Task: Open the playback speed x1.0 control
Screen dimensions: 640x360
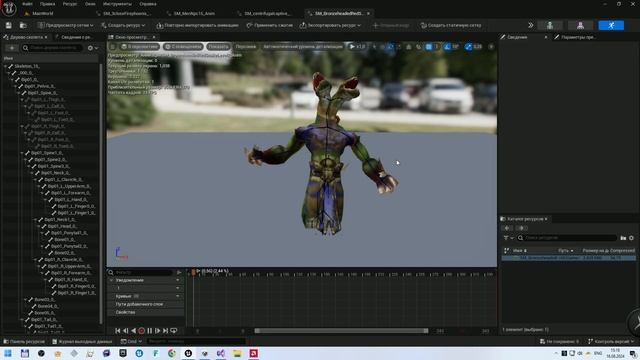Action: coord(357,47)
